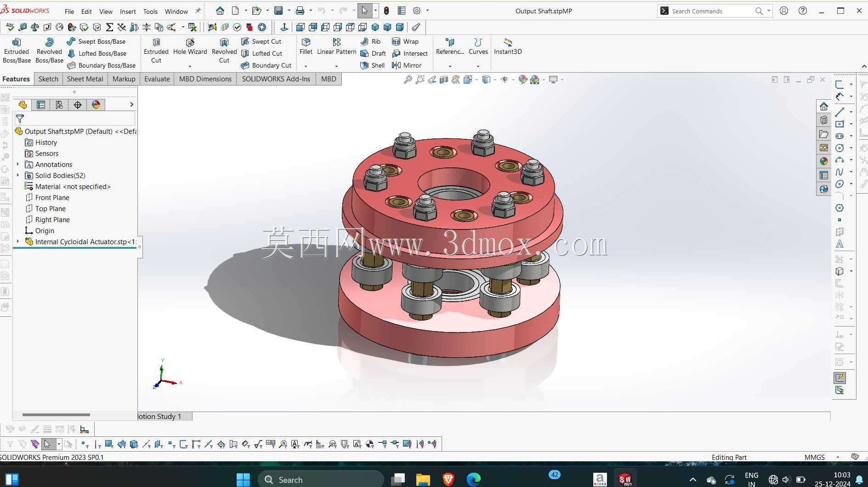Expand the Manager pane tabs chevron
868x487 pixels.
[131, 105]
